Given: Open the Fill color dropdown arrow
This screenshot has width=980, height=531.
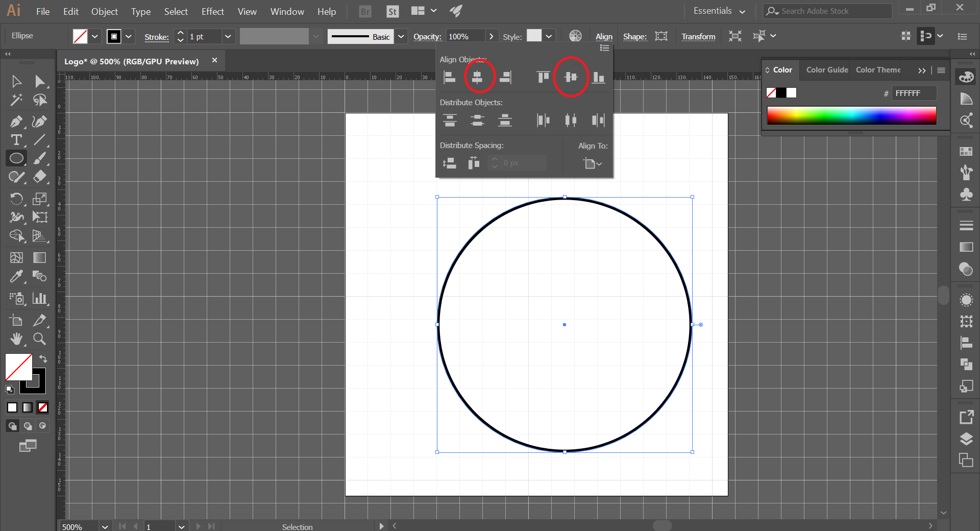Looking at the screenshot, I should [x=95, y=37].
